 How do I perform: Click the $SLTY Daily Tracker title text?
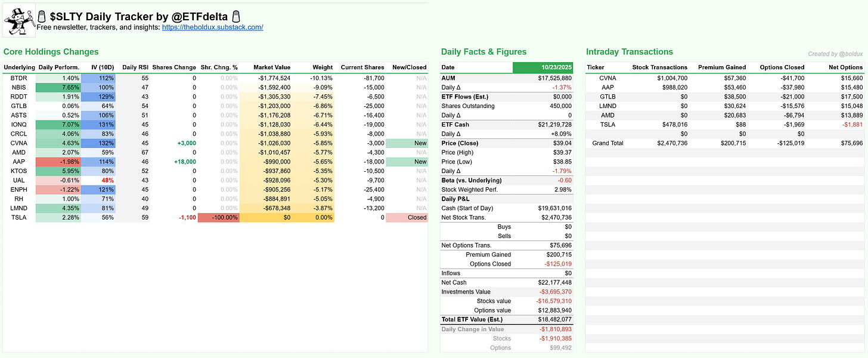[139, 17]
